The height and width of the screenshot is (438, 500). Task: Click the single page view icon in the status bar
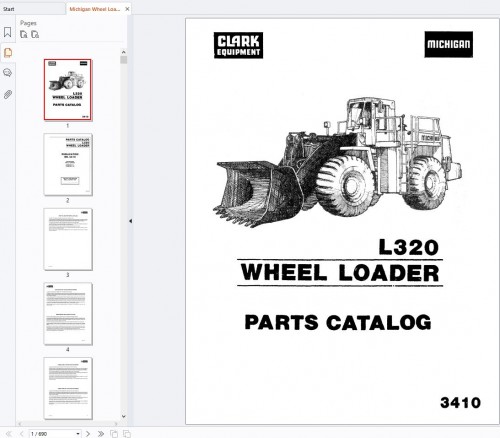click(114, 434)
